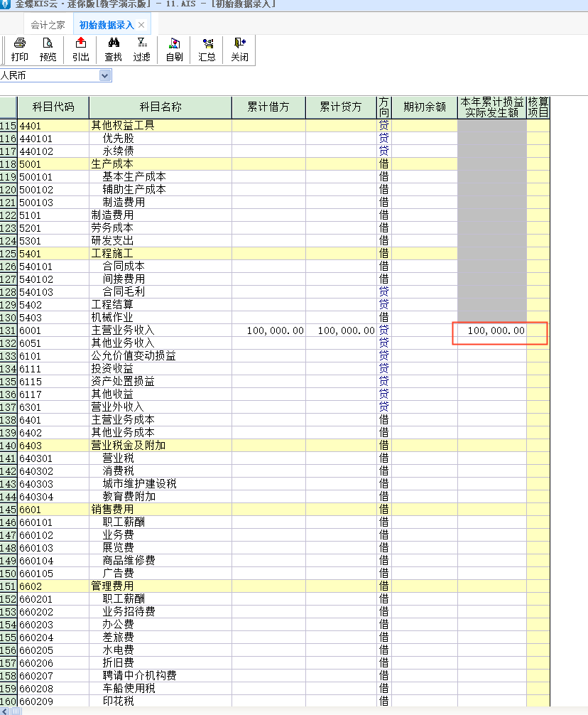Click the 打印 (Print) toolbar icon
Viewport: 588px width, 715px height.
[20, 49]
